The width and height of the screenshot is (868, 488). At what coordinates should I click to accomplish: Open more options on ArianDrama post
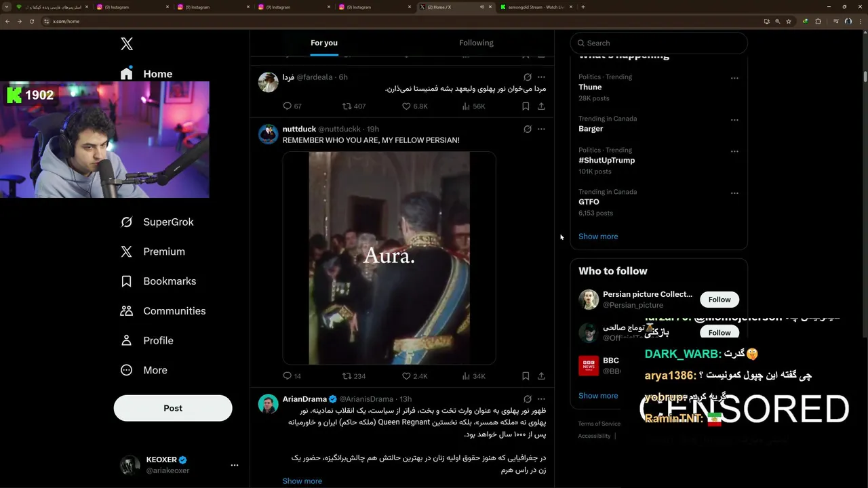pyautogui.click(x=541, y=399)
